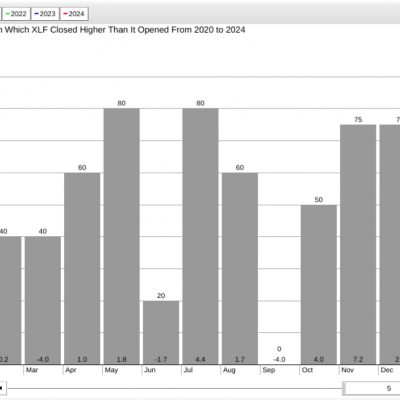Click the Jul axis label
The height and width of the screenshot is (400, 400).
point(188,370)
